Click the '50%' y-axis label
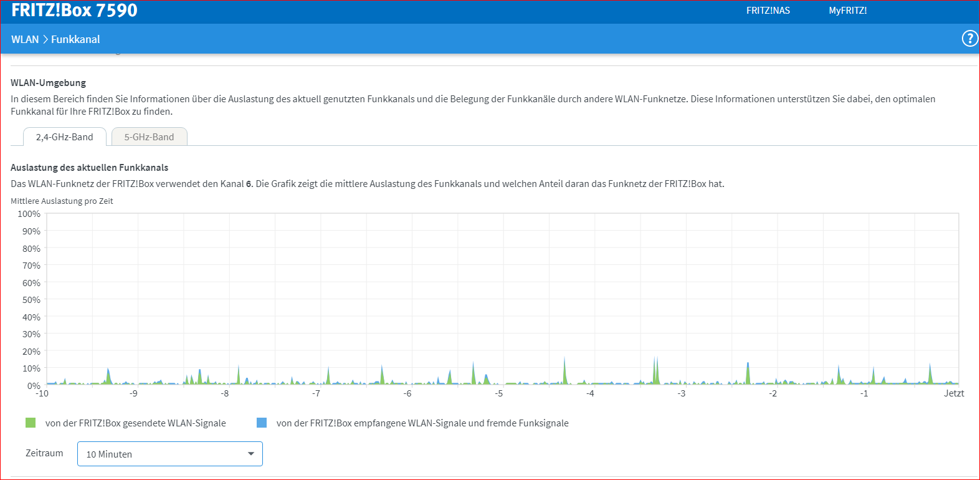 pyautogui.click(x=31, y=300)
